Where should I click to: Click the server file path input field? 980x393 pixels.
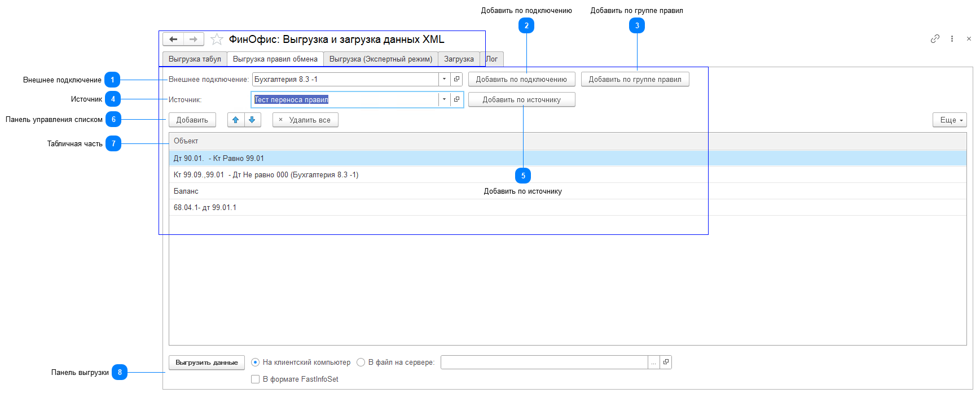(544, 363)
